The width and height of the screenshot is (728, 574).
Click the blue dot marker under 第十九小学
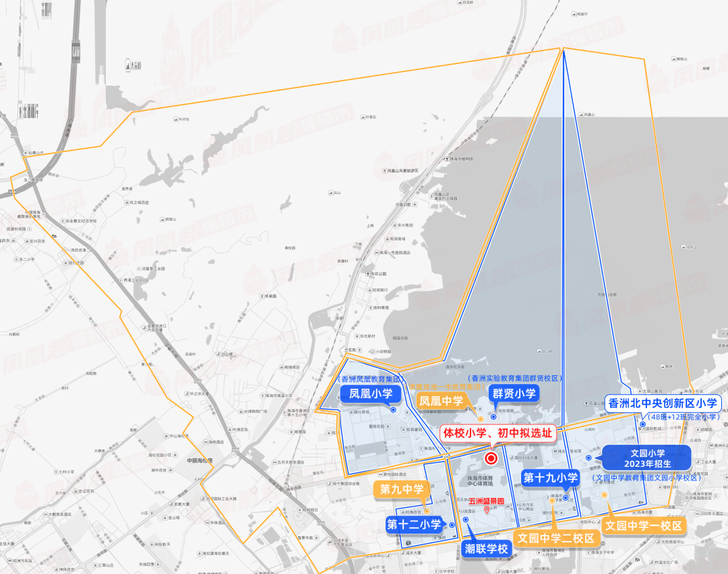tap(566, 498)
